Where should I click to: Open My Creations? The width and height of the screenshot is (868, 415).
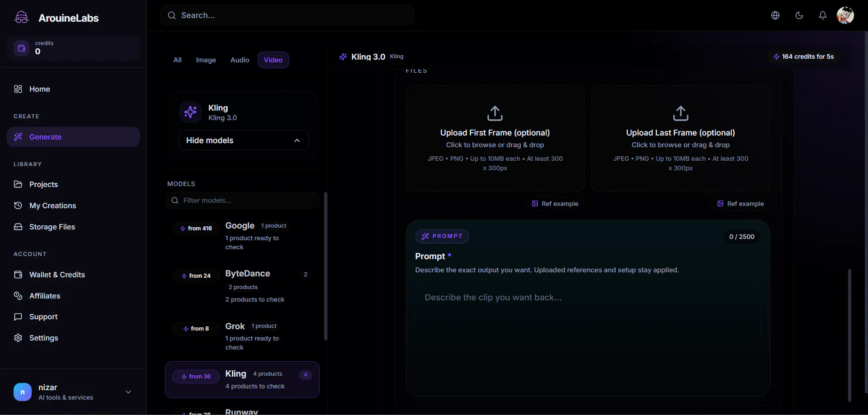[x=73, y=205]
